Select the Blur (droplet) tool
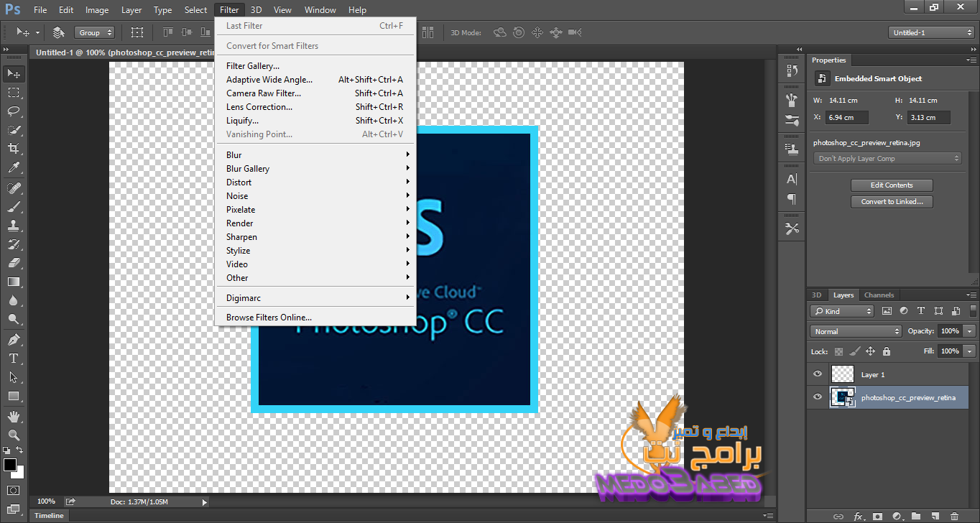 (14, 300)
